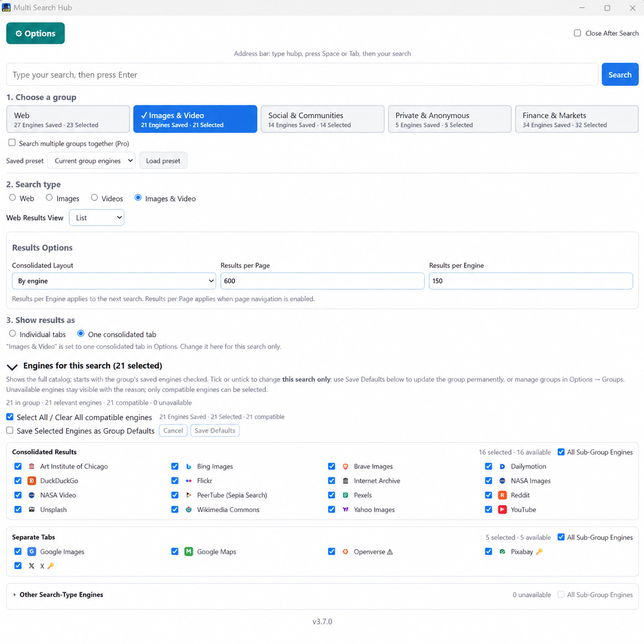
Task: Click the Pixabay logo icon
Action: coord(502,552)
